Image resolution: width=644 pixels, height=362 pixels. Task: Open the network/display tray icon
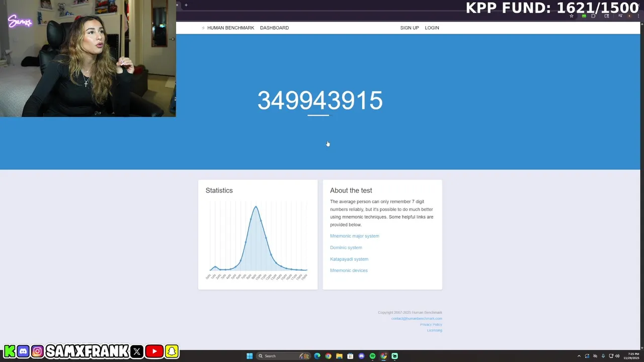coord(611,356)
